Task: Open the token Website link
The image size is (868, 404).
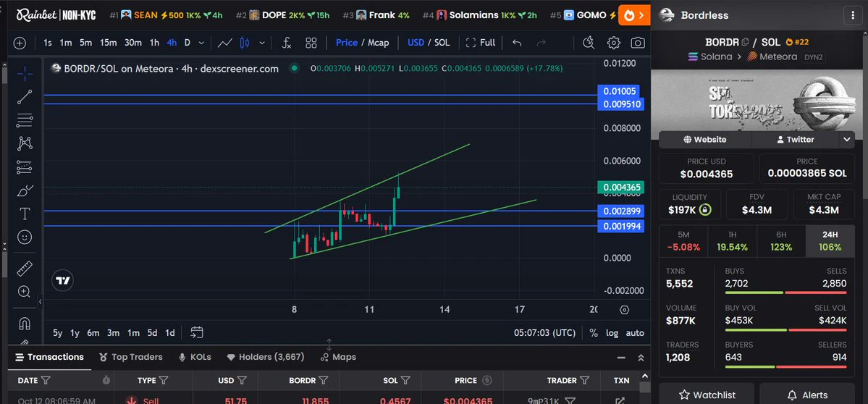Action: click(x=704, y=140)
